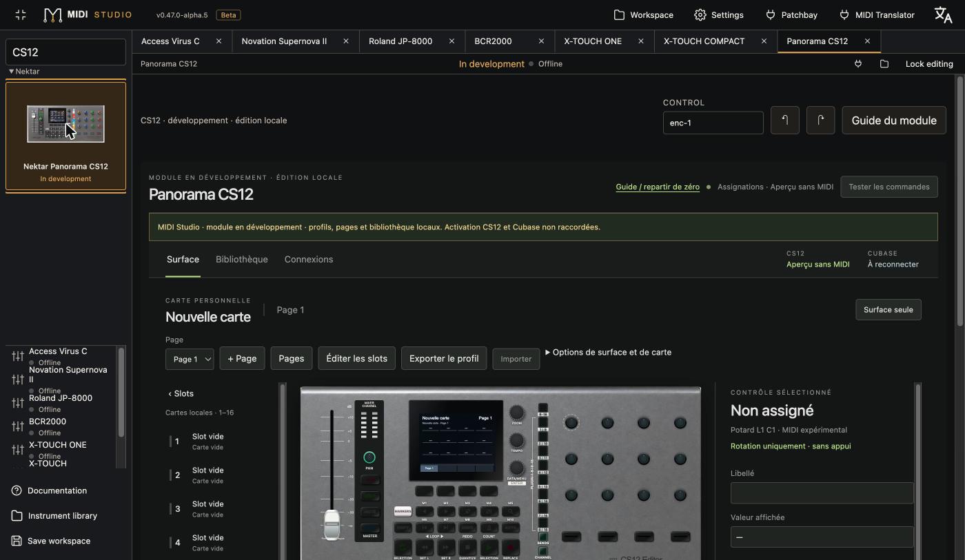This screenshot has height=560, width=965.
Task: Select the X-TOUCH ONE tab
Action: coord(593,41)
